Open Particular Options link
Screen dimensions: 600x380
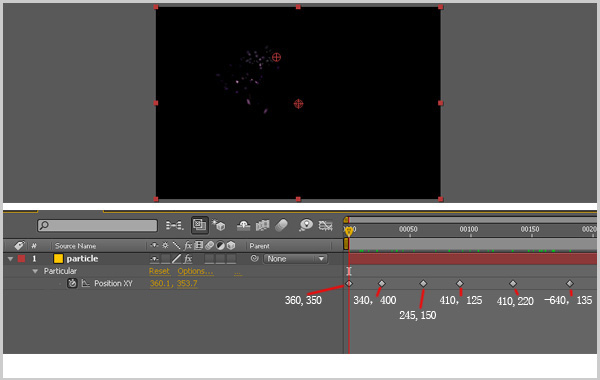[195, 271]
